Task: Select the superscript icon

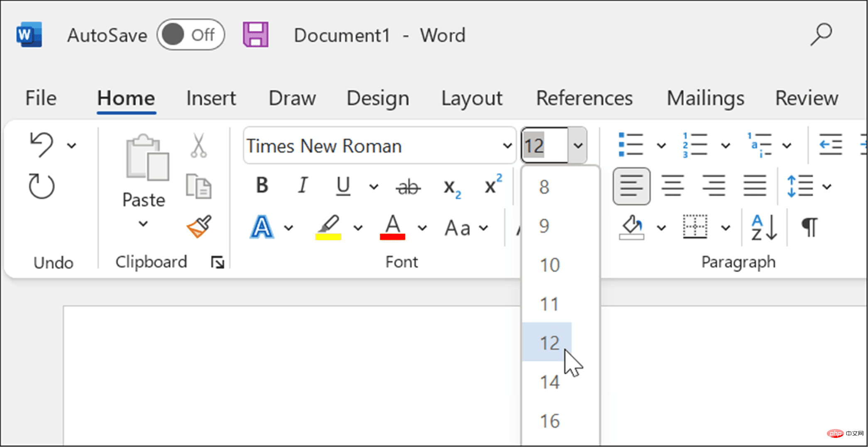Action: (491, 186)
